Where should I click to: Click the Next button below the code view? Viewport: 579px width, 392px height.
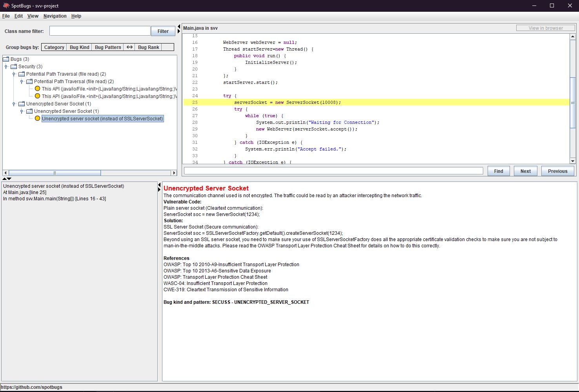[x=525, y=171]
